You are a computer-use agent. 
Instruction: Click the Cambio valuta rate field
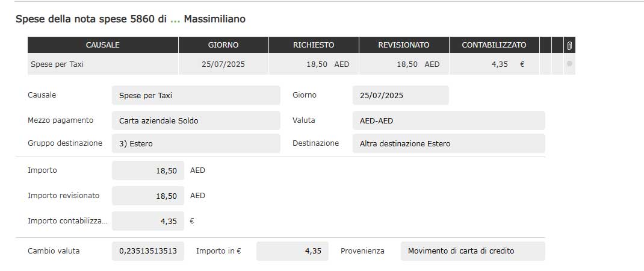(148, 251)
